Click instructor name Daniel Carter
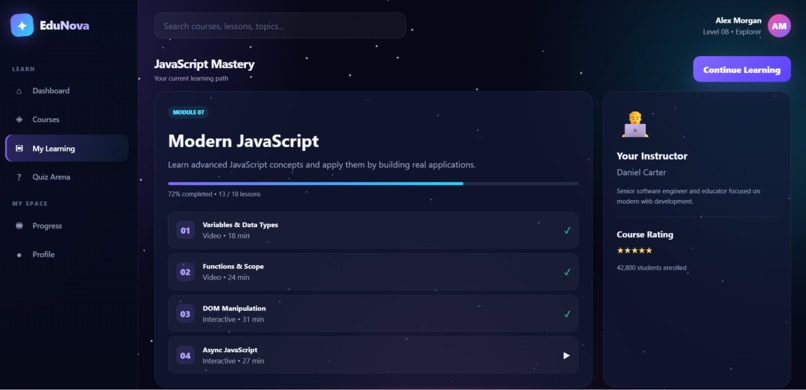 click(x=641, y=173)
